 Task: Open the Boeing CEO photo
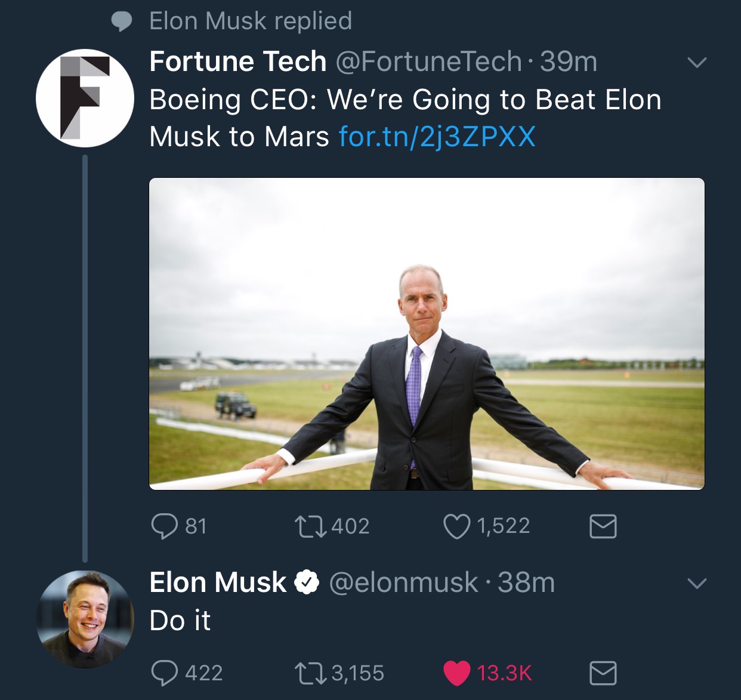point(427,334)
